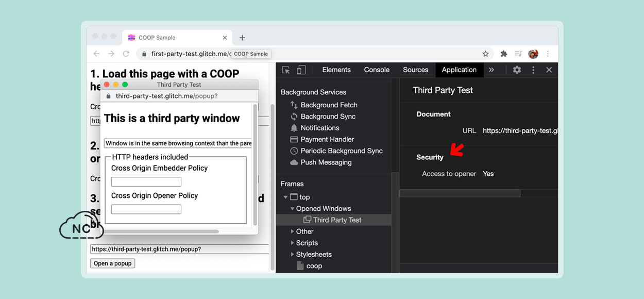Click the Cross Origin Opener Policy field in the popup

[146, 209]
